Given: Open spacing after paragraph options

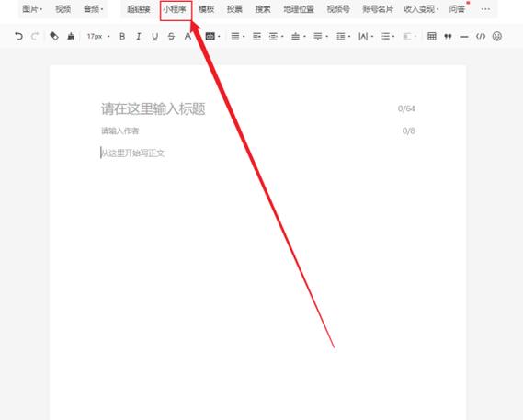Looking at the screenshot, I should coord(321,37).
